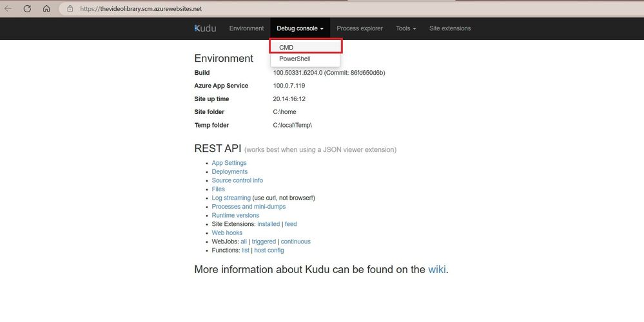644x322 pixels.
Task: Open Log streaming link
Action: pyautogui.click(x=231, y=198)
